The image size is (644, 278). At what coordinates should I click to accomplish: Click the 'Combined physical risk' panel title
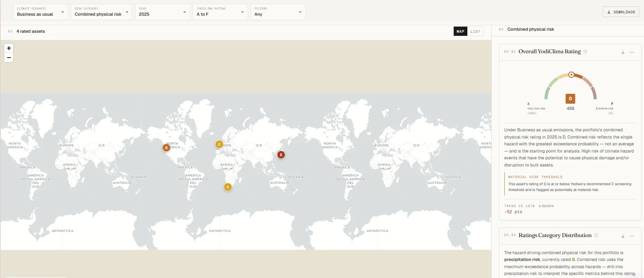[531, 29]
